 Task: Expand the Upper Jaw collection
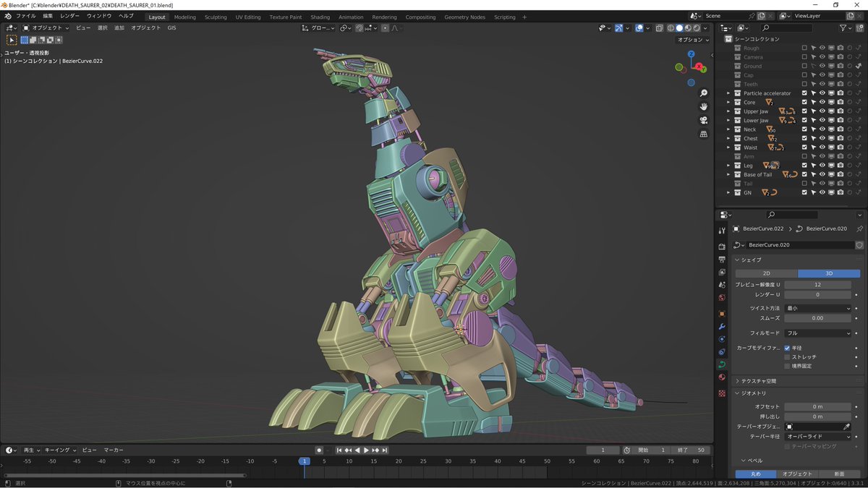728,111
